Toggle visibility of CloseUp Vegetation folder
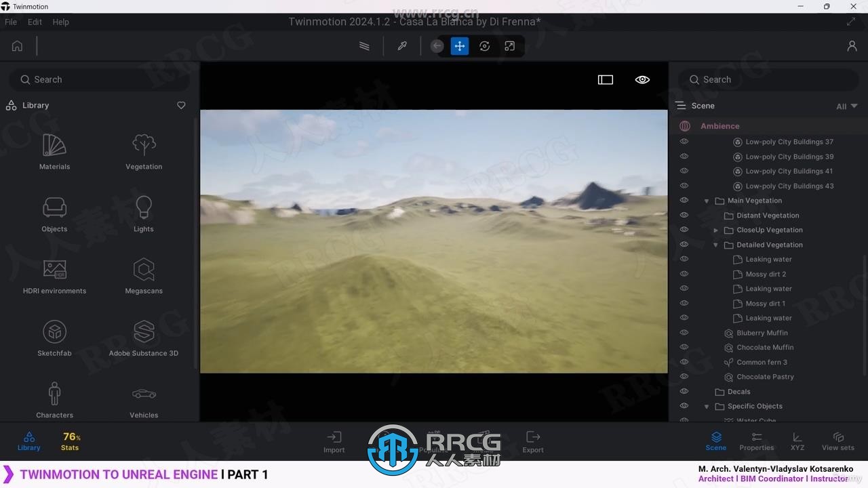Image resolution: width=868 pixels, height=488 pixels. click(x=684, y=230)
